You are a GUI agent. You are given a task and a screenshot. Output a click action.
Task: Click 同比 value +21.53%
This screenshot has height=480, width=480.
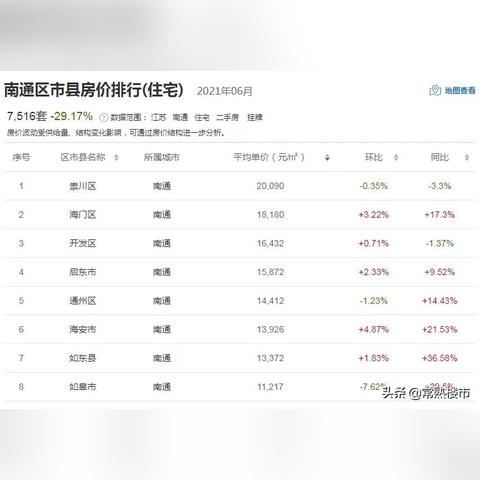click(x=440, y=329)
